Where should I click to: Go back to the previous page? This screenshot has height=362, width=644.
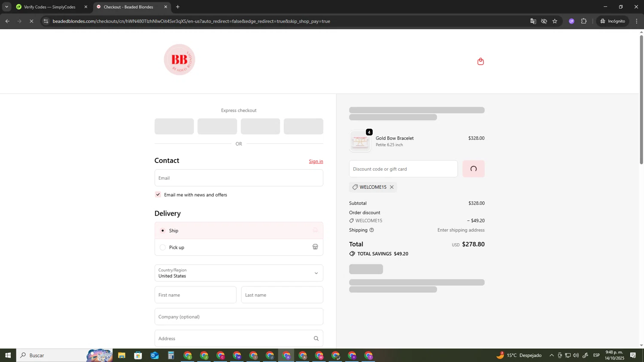click(x=7, y=21)
